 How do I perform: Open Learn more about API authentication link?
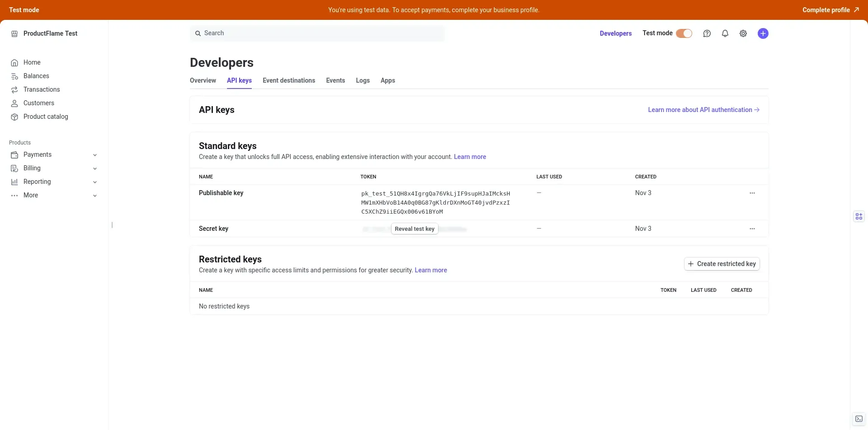click(x=703, y=110)
